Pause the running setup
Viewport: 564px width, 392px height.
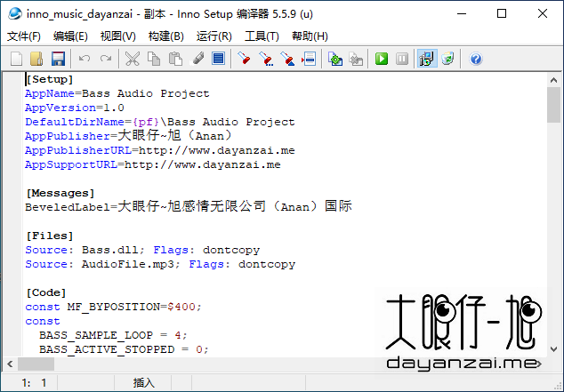[402, 59]
